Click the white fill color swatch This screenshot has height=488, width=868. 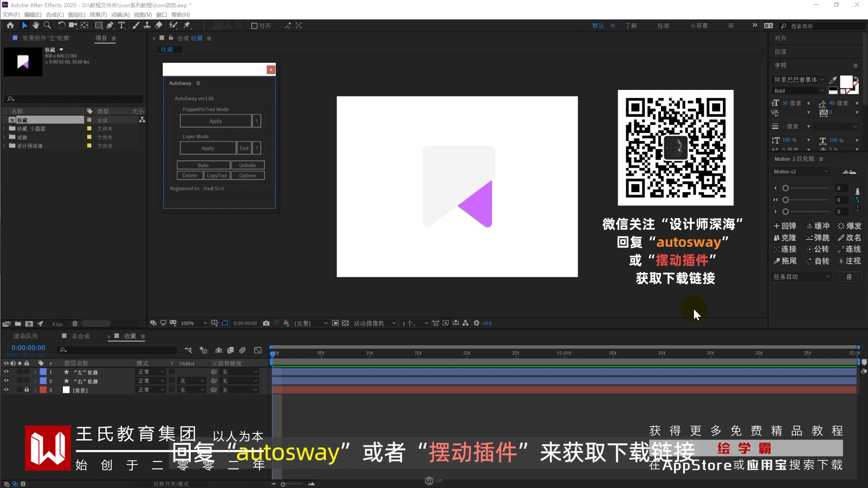pos(845,81)
